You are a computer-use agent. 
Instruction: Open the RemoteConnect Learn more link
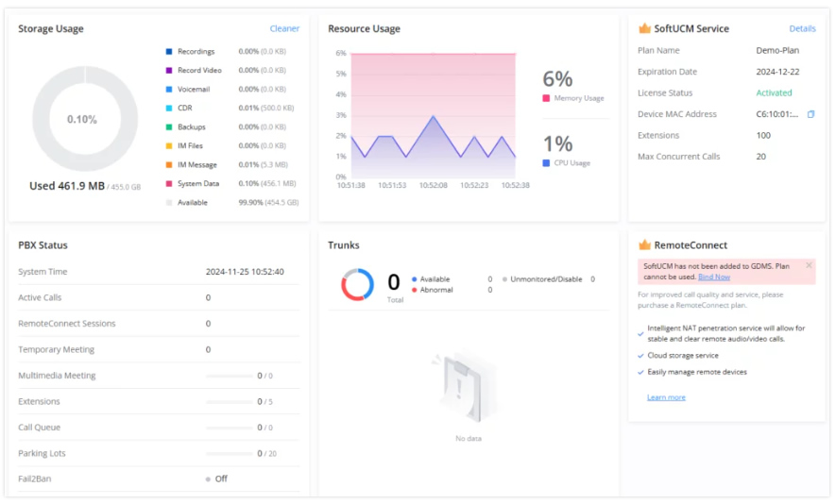[666, 397]
